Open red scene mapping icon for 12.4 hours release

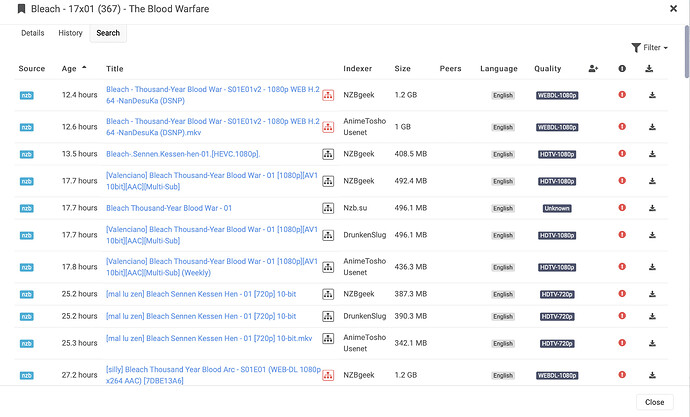pos(328,95)
